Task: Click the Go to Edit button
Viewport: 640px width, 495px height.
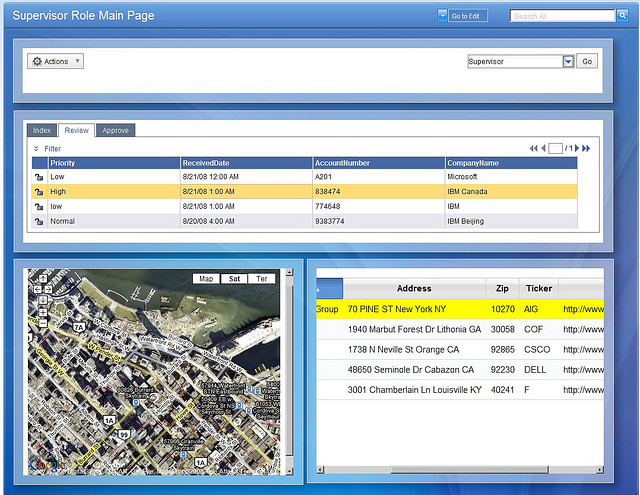Action: coord(468,16)
